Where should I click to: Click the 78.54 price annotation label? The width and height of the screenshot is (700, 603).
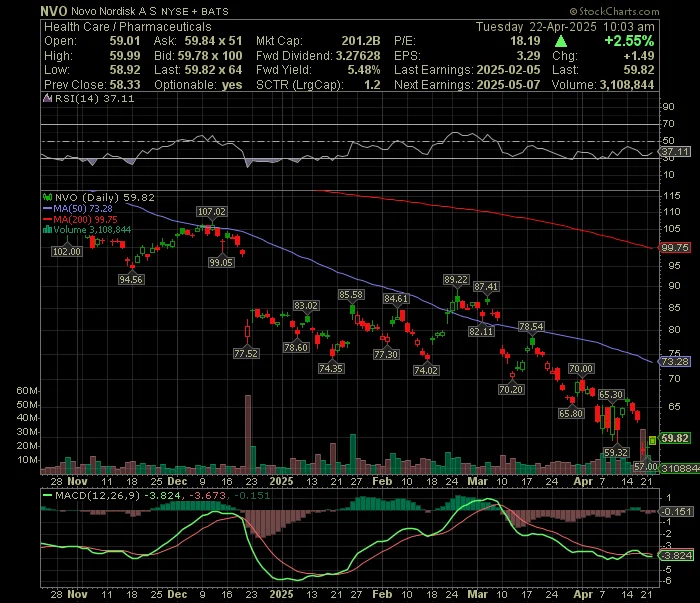pyautogui.click(x=531, y=327)
